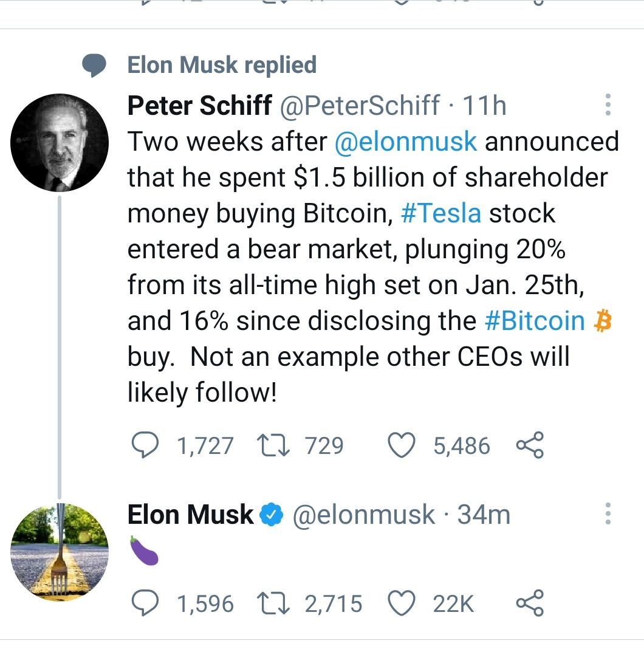The height and width of the screenshot is (649, 644).
Task: Open the @elonmusk mention link
Action: [405, 142]
